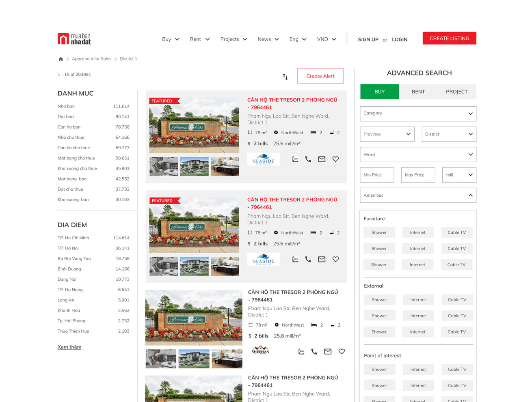Open the VND currency dropdown

327,39
